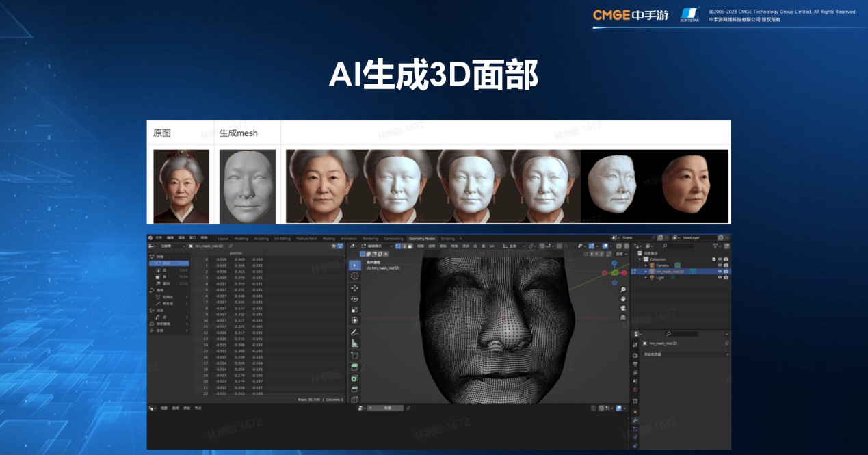Switch to the Layout workspace tab

pos(223,239)
